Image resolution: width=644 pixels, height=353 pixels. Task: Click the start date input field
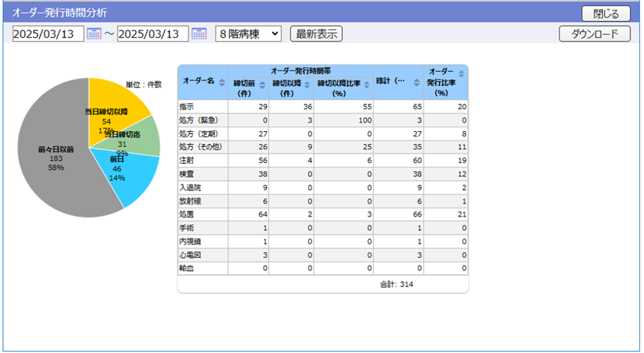(x=48, y=34)
